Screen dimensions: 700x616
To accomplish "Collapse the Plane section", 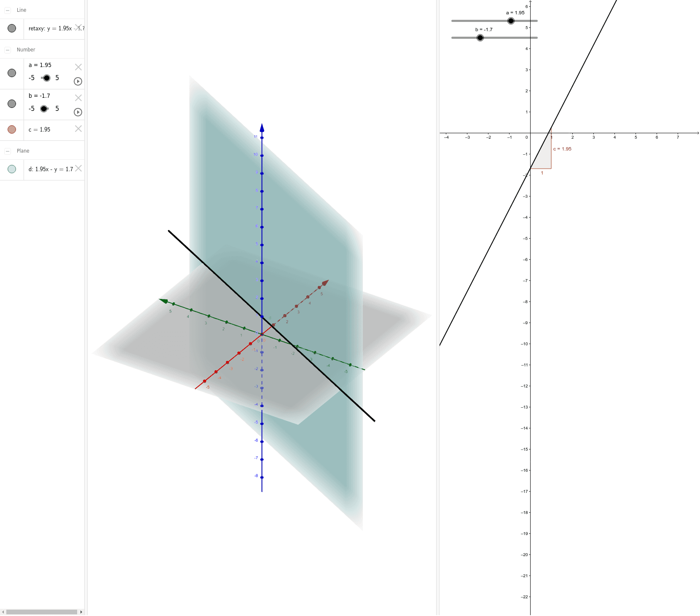I will (x=8, y=150).
